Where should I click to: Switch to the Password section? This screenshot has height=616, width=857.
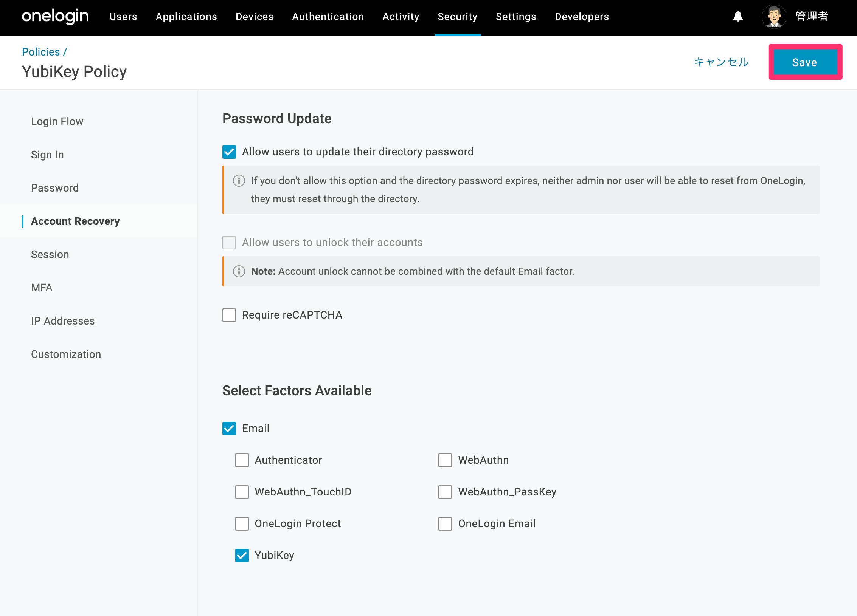55,188
